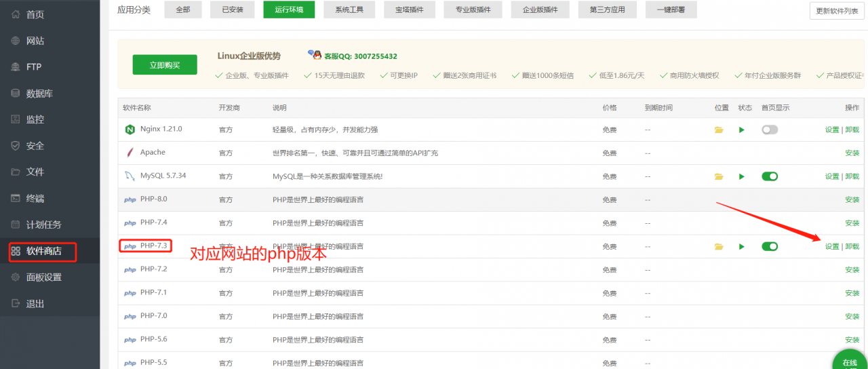868x369 pixels.
Task: Click PHP-7.3 status play icon
Action: (742, 246)
